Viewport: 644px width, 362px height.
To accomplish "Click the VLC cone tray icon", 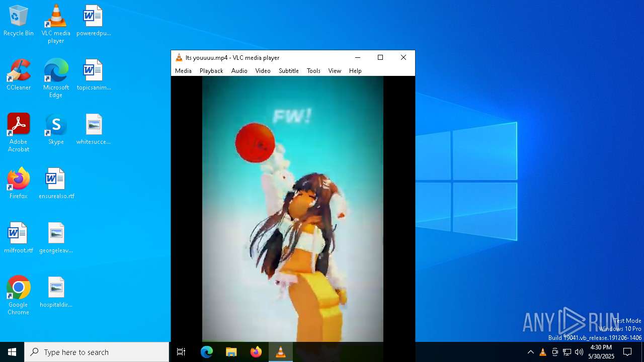I will point(542,352).
